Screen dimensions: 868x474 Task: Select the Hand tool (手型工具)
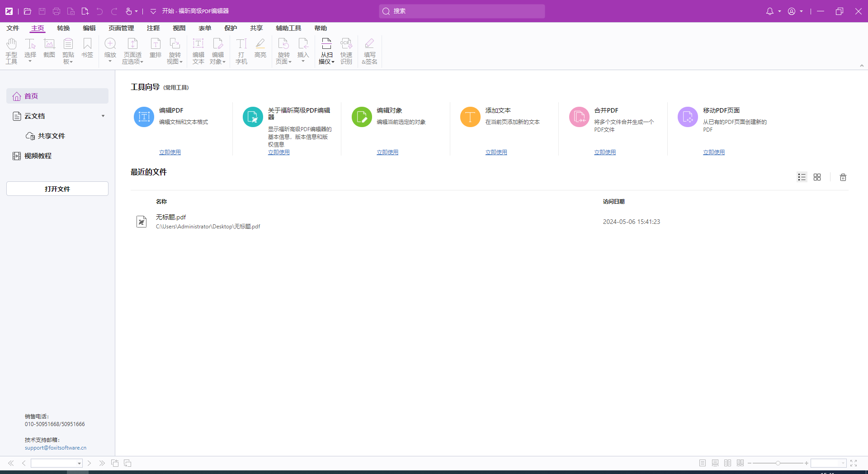(x=11, y=51)
